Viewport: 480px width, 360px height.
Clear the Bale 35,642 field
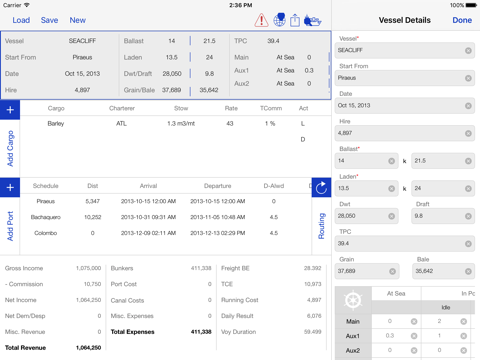468,271
